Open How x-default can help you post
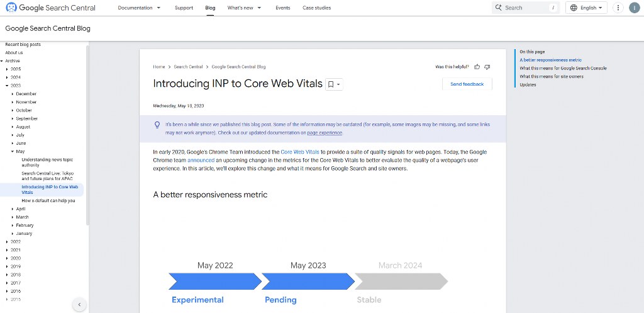Image resolution: width=644 pixels, height=313 pixels. click(x=48, y=201)
